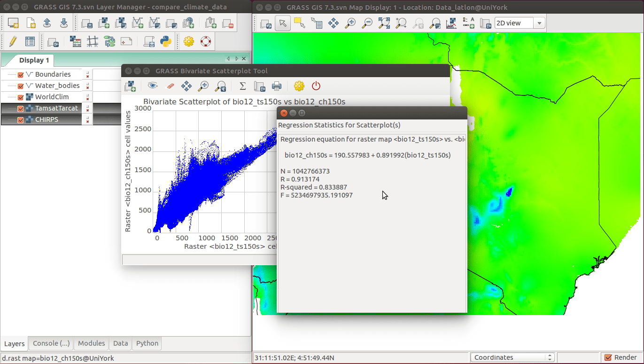Expand the Boundaries layer options button
The height and width of the screenshot is (364, 644).
coord(87,74)
